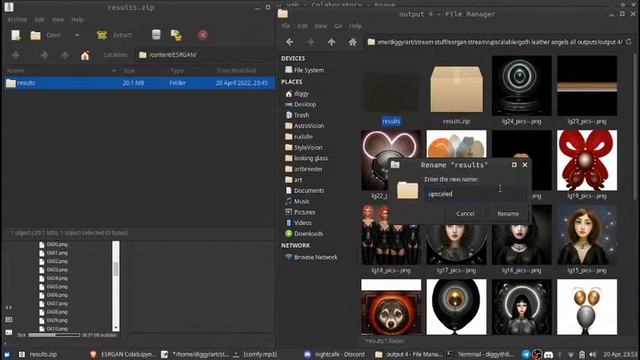The height and width of the screenshot is (360, 640).
Task: Switch to ESRGAN Colab taskbar item
Action: point(123,354)
